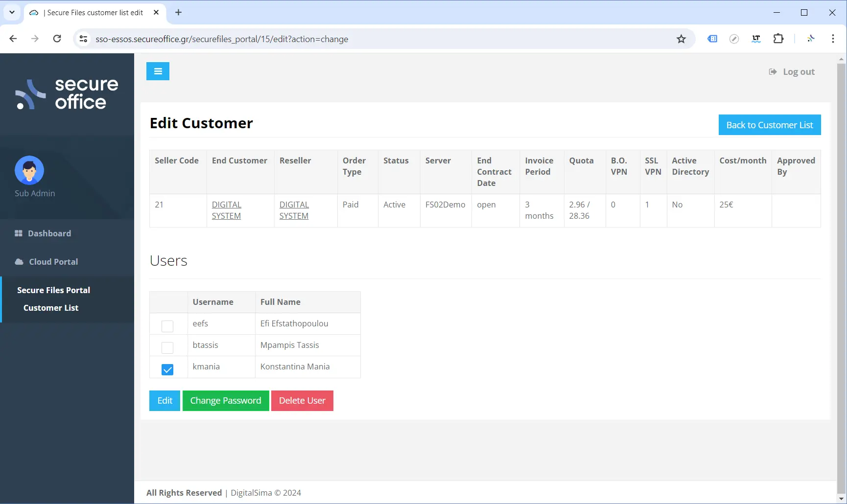Click the Sub Admin avatar image

tap(29, 170)
